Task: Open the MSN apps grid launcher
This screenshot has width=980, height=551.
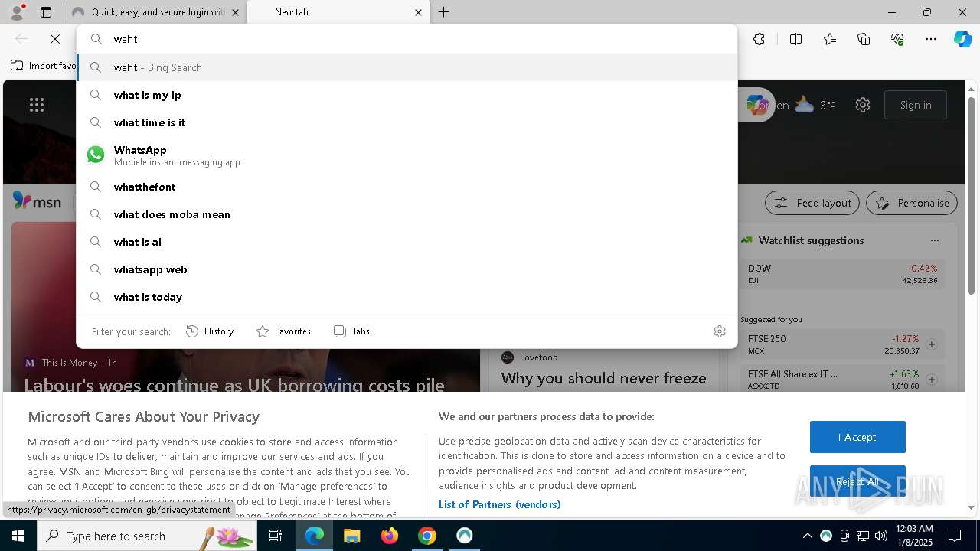Action: (x=37, y=105)
